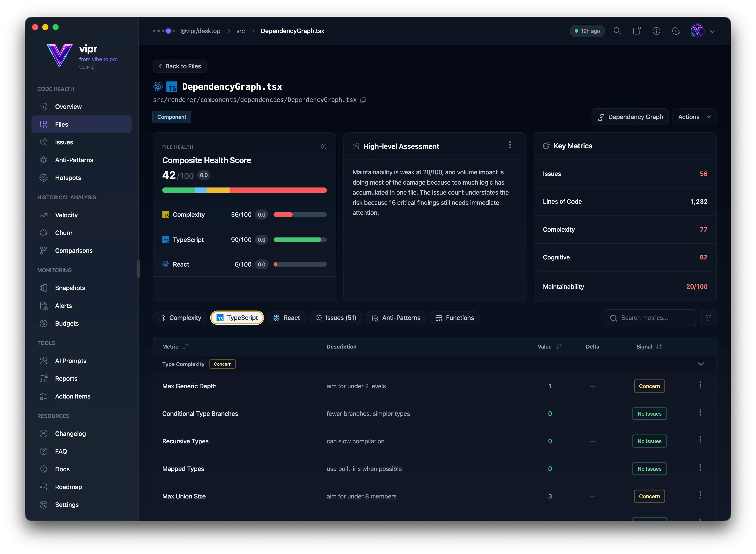The width and height of the screenshot is (756, 554).
Task: Sort by Metric column arrows
Action: tap(186, 347)
